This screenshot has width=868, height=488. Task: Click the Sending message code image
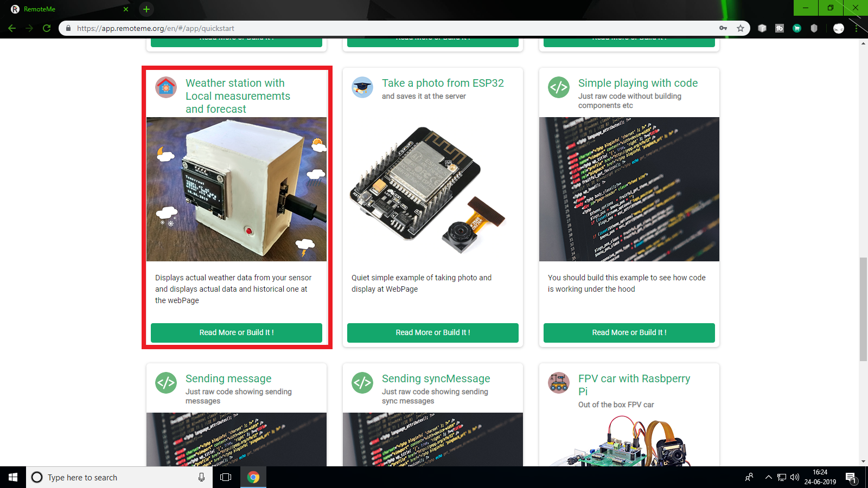tap(237, 440)
